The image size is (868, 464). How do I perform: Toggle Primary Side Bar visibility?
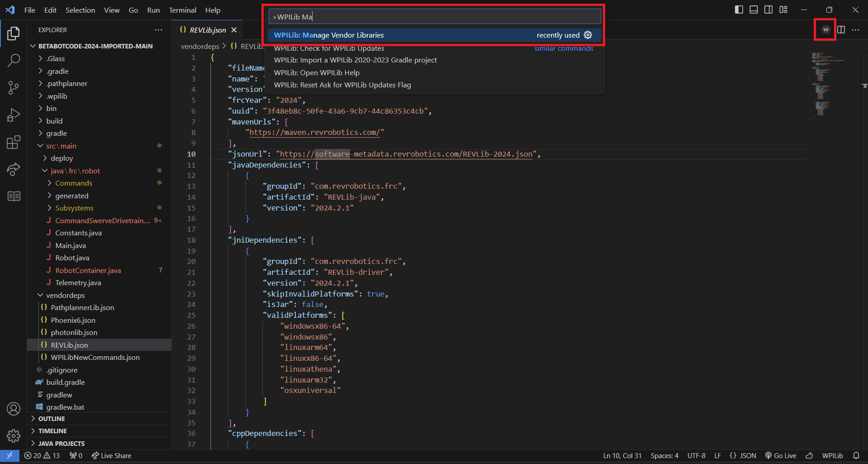(x=739, y=10)
